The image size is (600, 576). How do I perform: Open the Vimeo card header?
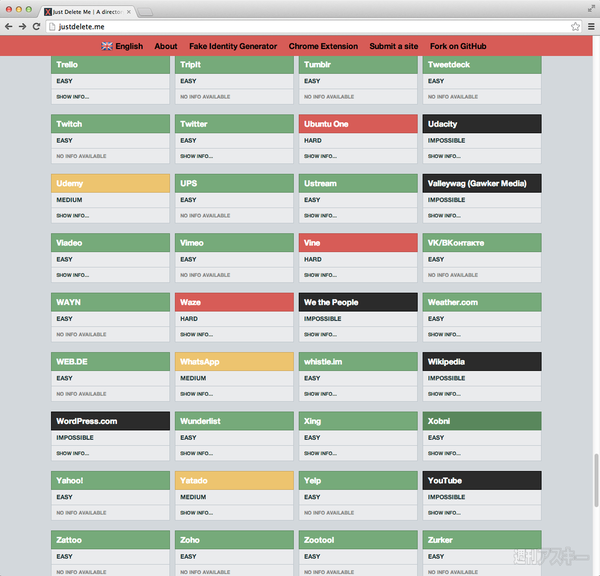tap(234, 243)
